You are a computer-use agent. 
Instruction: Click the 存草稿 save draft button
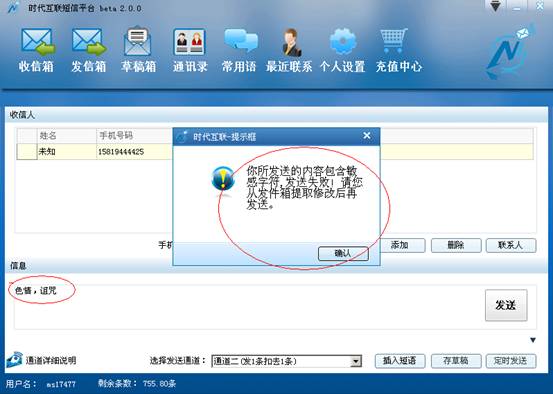(456, 361)
